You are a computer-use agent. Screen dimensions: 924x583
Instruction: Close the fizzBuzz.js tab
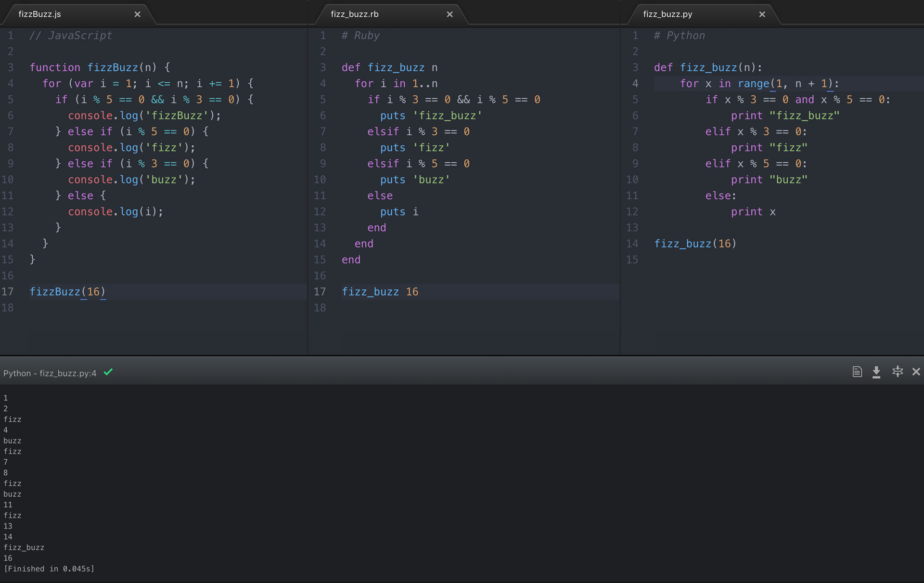tap(137, 14)
